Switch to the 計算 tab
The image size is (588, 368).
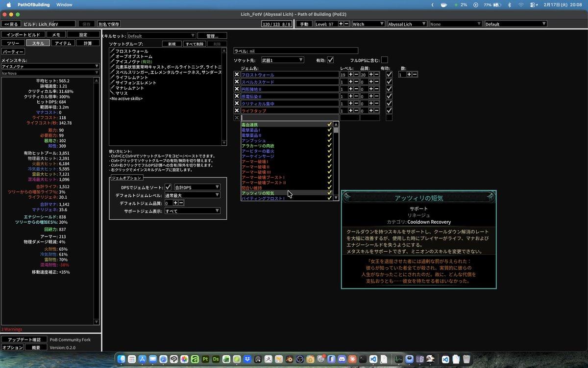[x=88, y=43]
